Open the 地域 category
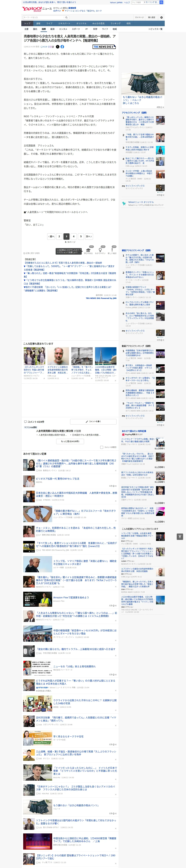This screenshot has height=868, width=186. click(114, 29)
